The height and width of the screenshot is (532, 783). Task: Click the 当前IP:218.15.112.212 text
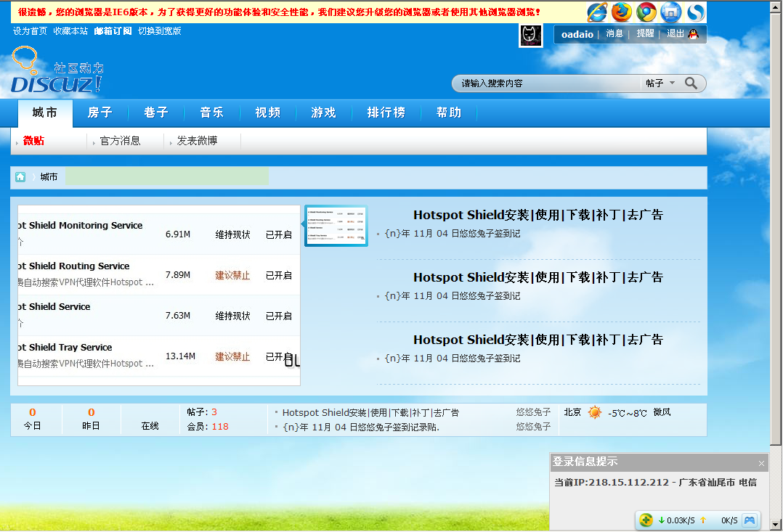pyautogui.click(x=612, y=483)
